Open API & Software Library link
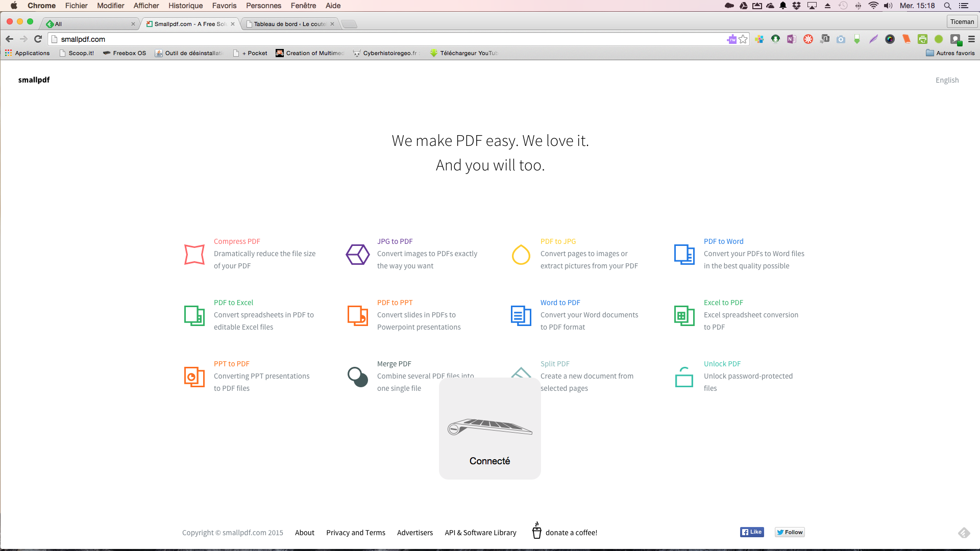The height and width of the screenshot is (551, 980). (x=480, y=533)
